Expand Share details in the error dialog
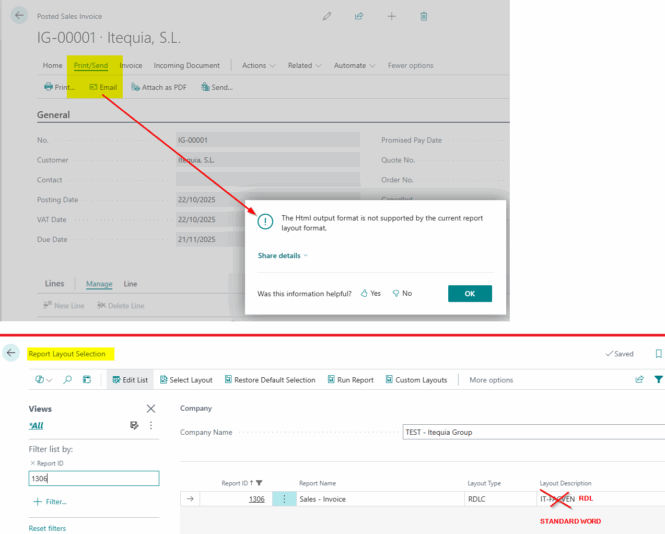Viewport: 665px width, 534px height. [283, 256]
